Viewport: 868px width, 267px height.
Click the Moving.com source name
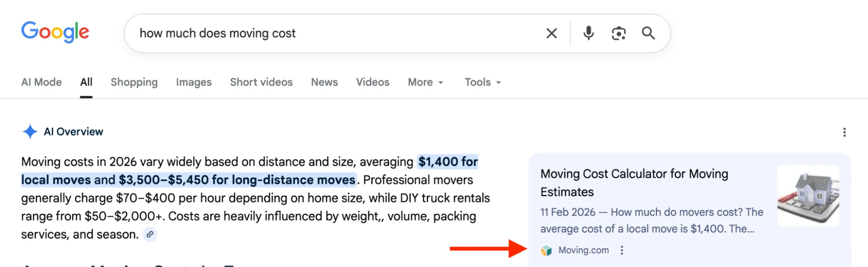(x=584, y=250)
